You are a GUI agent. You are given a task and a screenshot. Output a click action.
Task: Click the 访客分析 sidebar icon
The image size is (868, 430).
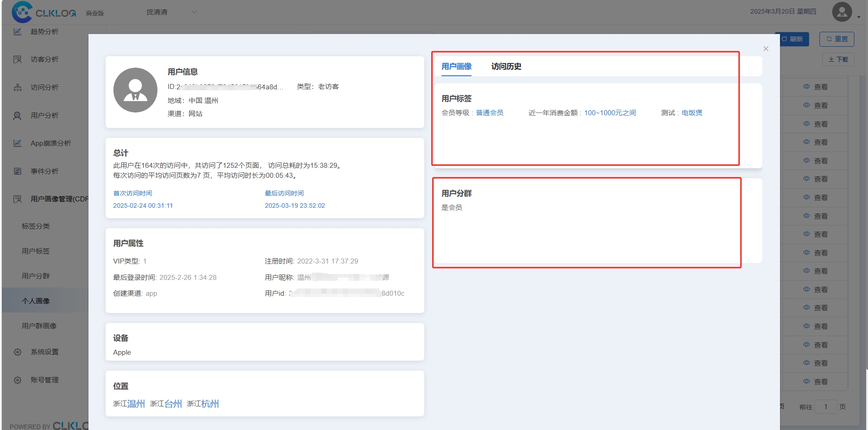coord(17,59)
